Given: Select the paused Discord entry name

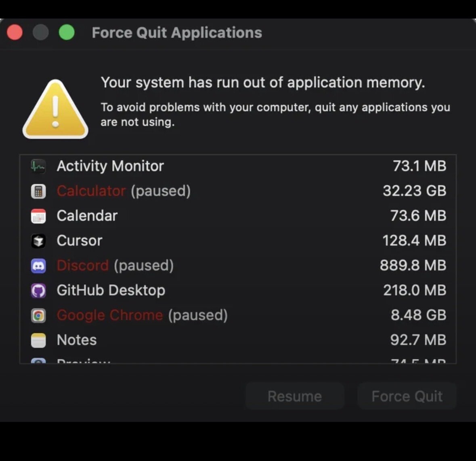Looking at the screenshot, I should [x=115, y=266].
